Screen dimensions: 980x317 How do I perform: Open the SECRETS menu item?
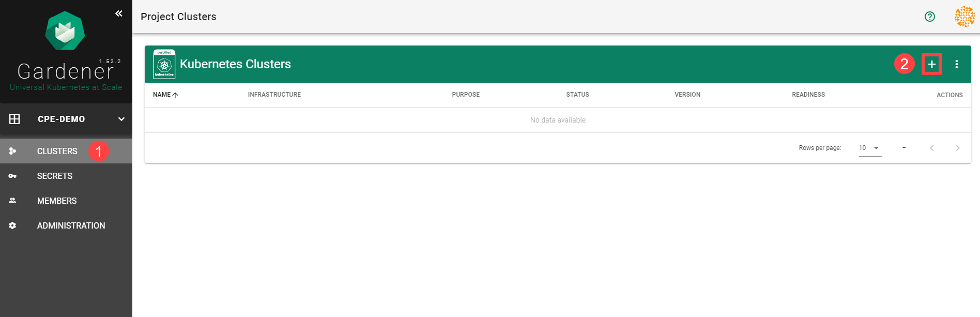click(55, 176)
